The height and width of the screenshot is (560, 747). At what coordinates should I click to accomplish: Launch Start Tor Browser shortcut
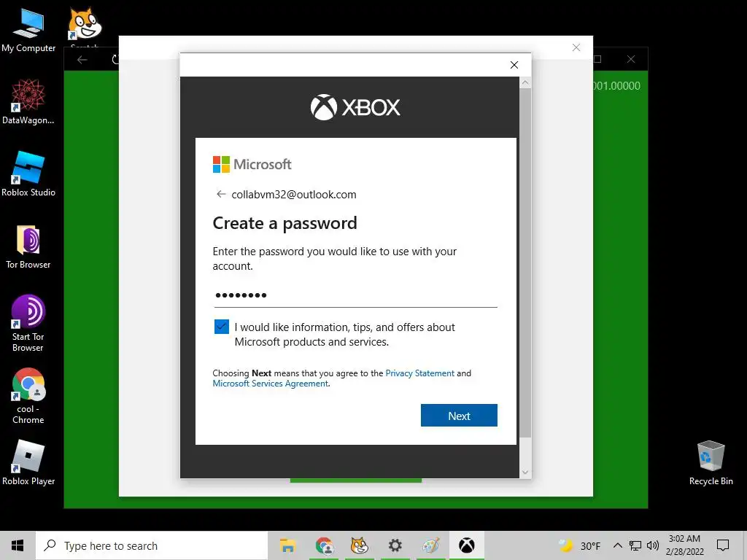tap(28, 323)
